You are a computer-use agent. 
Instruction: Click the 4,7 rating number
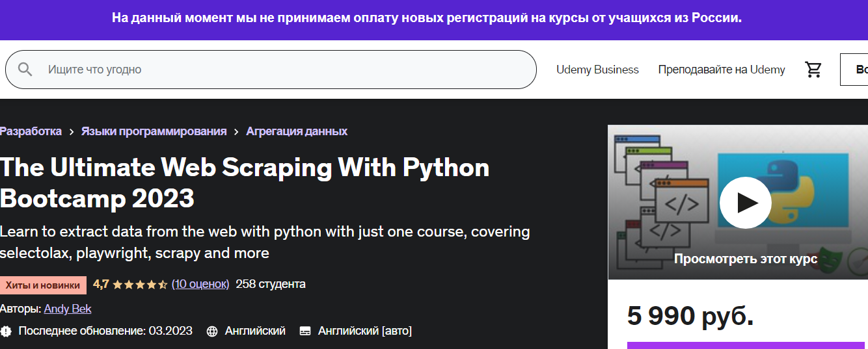pos(101,284)
